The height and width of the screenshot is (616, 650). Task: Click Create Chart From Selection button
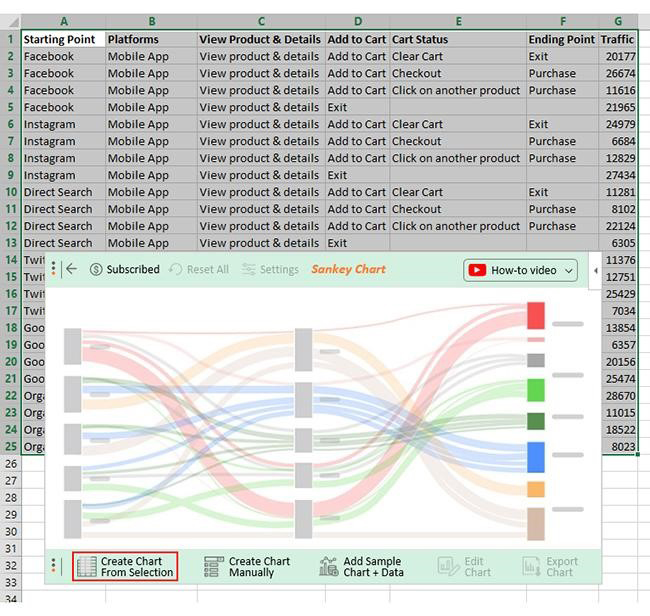click(x=125, y=566)
